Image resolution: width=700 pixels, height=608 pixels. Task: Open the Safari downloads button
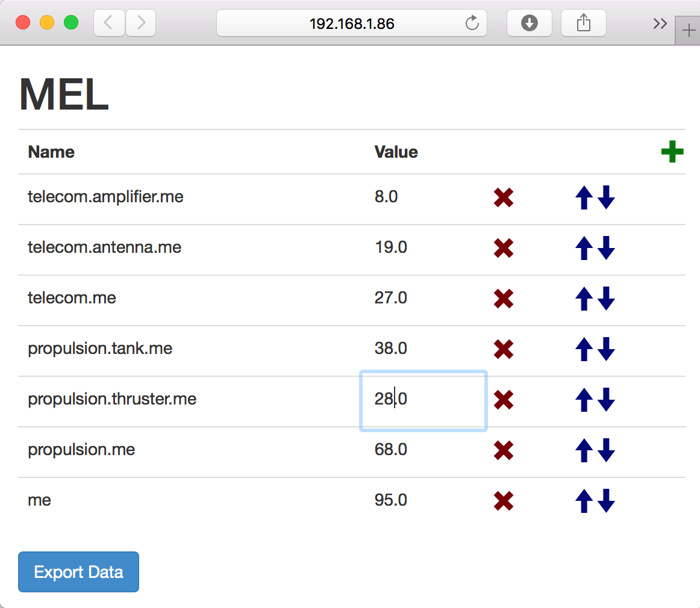pos(529,23)
